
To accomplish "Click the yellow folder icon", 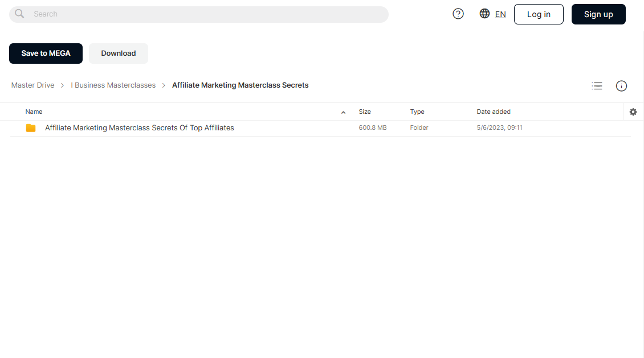I will click(x=31, y=128).
